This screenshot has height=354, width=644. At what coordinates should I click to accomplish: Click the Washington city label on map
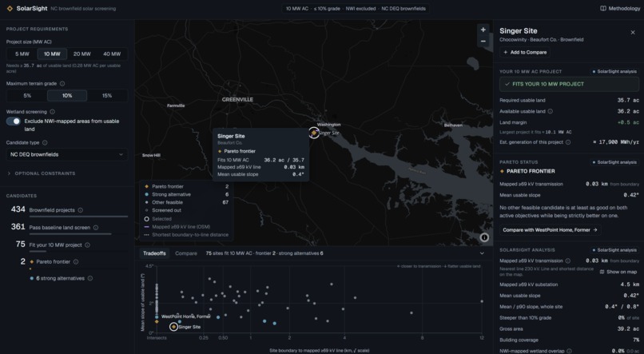click(x=328, y=125)
